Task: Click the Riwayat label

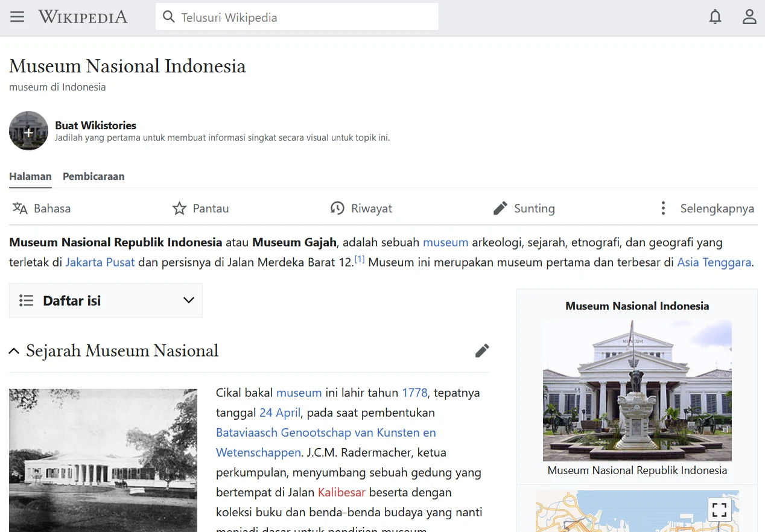Action: (x=372, y=209)
